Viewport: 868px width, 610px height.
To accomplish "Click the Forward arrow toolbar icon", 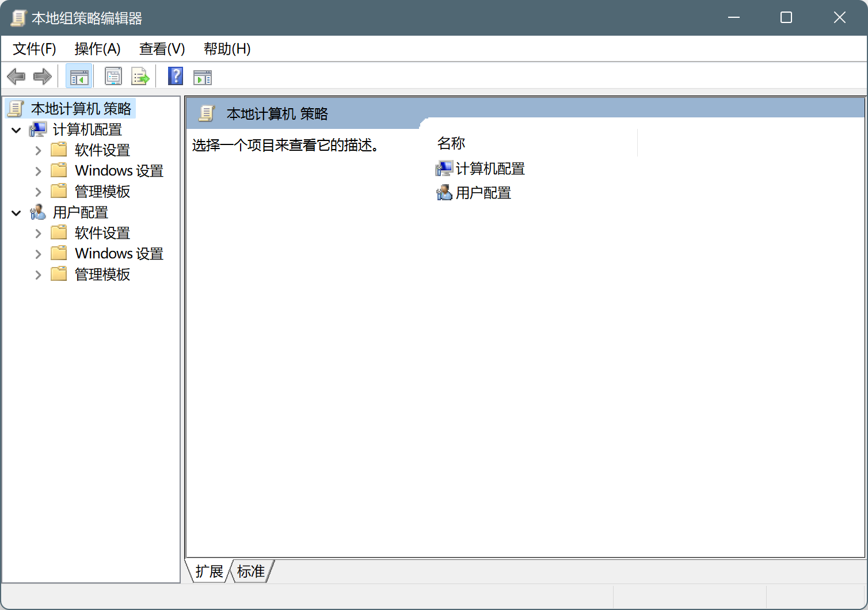I will coord(43,76).
